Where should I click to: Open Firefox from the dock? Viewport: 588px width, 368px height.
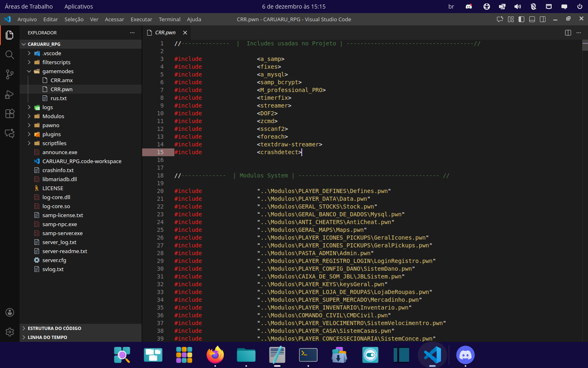point(215,355)
